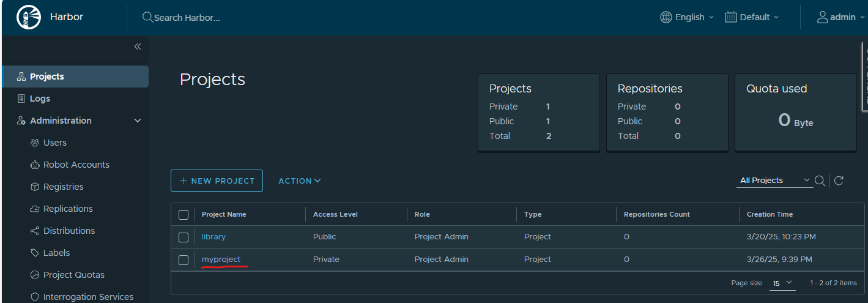This screenshot has height=303, width=868.
Task: Click the Project Quotas icon
Action: (x=35, y=275)
